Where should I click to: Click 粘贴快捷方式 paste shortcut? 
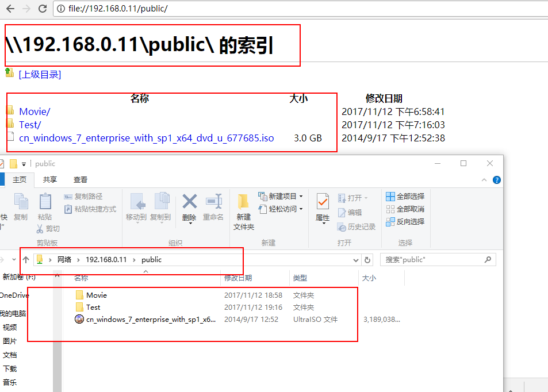coord(90,209)
